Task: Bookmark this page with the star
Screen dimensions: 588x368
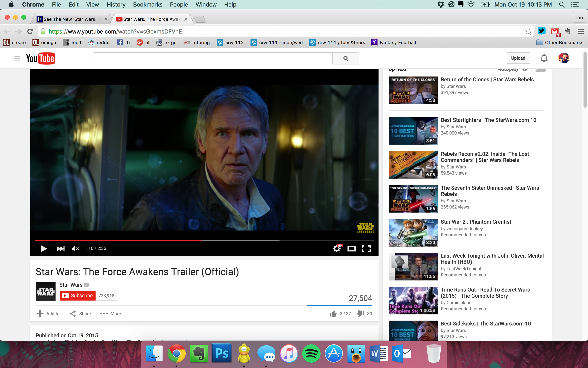Action: [528, 31]
